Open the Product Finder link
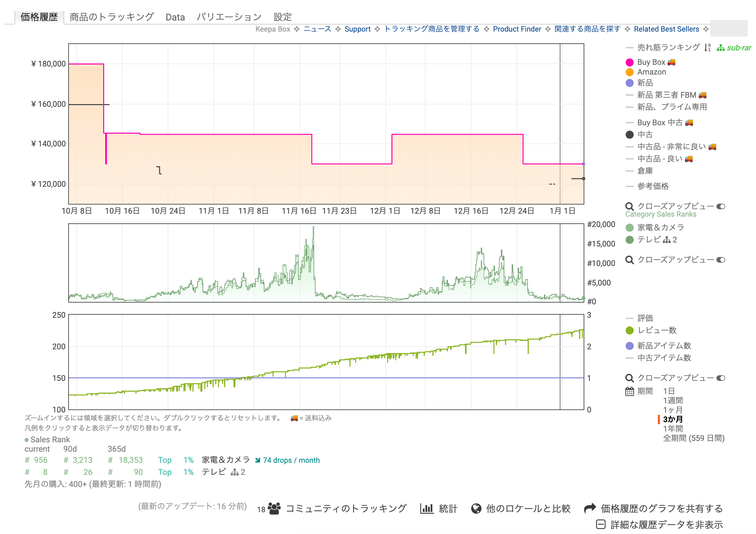756x534 pixels. tap(517, 29)
